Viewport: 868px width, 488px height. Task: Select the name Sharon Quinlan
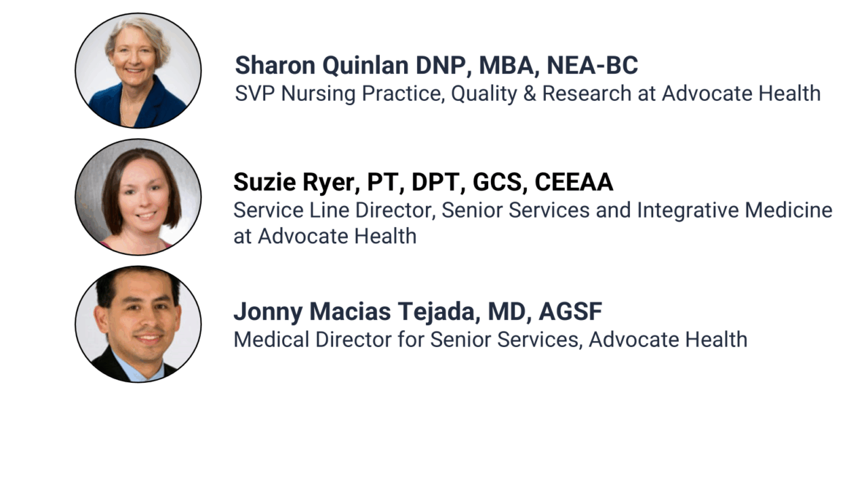321,66
